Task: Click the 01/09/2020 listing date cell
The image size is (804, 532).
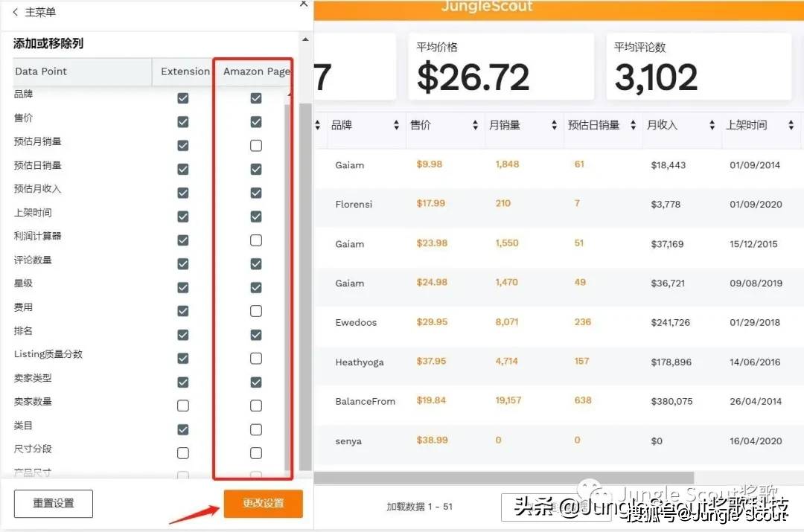Action: (756, 204)
